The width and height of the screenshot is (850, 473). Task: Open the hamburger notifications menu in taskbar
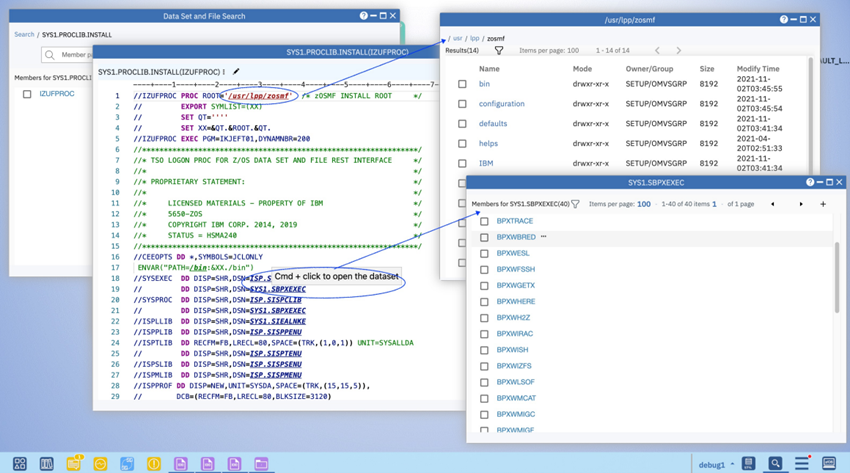802,463
